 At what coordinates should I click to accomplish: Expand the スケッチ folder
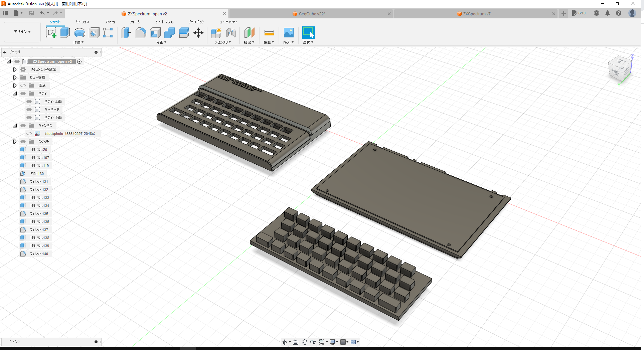[15, 142]
